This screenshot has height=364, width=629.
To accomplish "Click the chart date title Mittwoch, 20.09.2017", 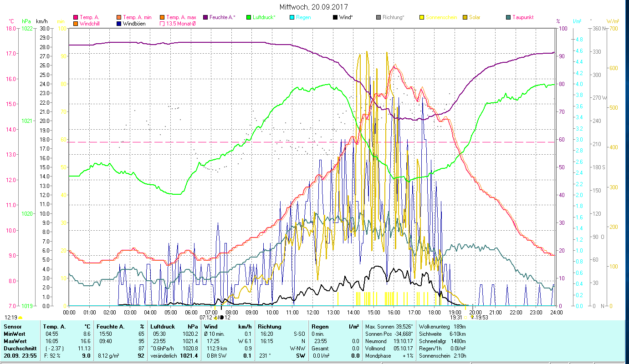I will [x=314, y=7].
